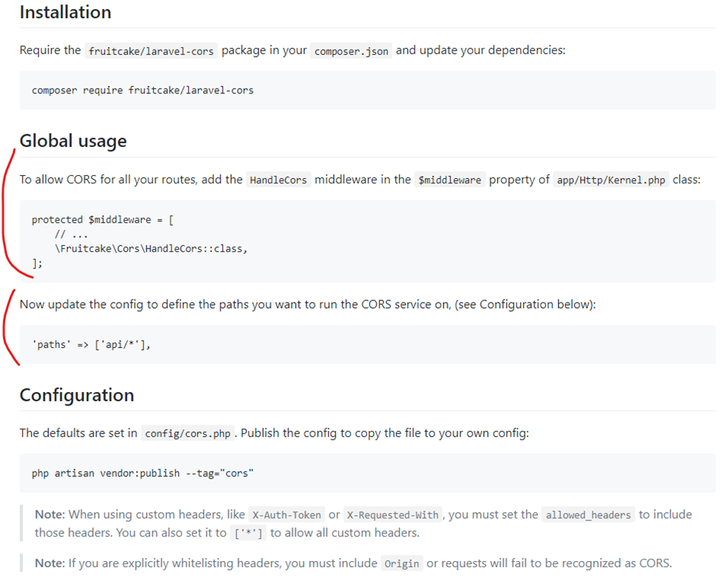Click the "protected $middleware = [" code line

click(x=103, y=219)
